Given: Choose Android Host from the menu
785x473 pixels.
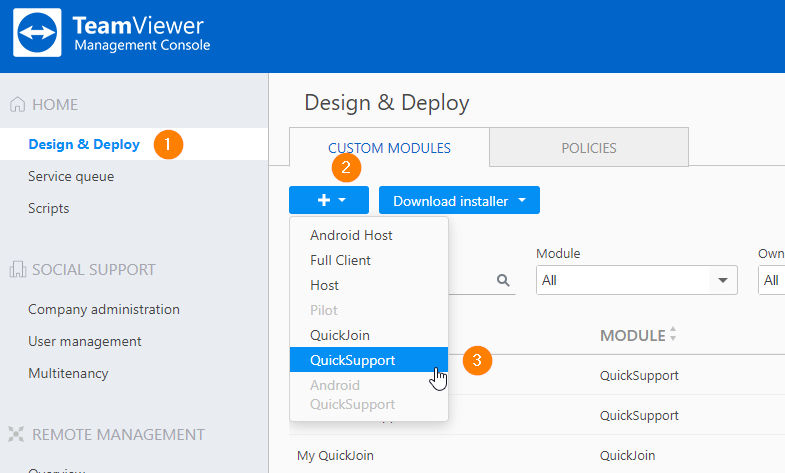Looking at the screenshot, I should point(351,236).
